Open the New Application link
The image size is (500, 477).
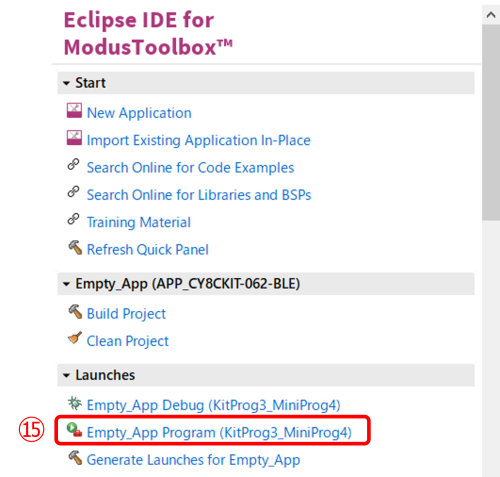139,113
